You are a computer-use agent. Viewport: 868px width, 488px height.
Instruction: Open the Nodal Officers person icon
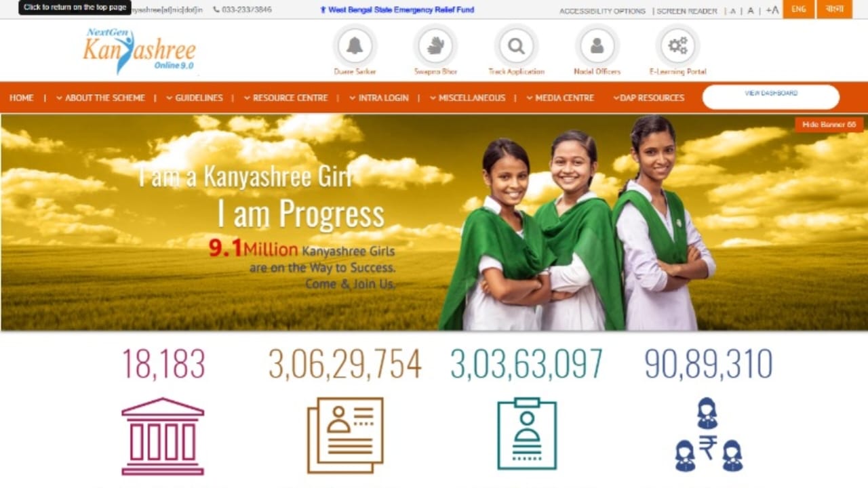pos(597,46)
